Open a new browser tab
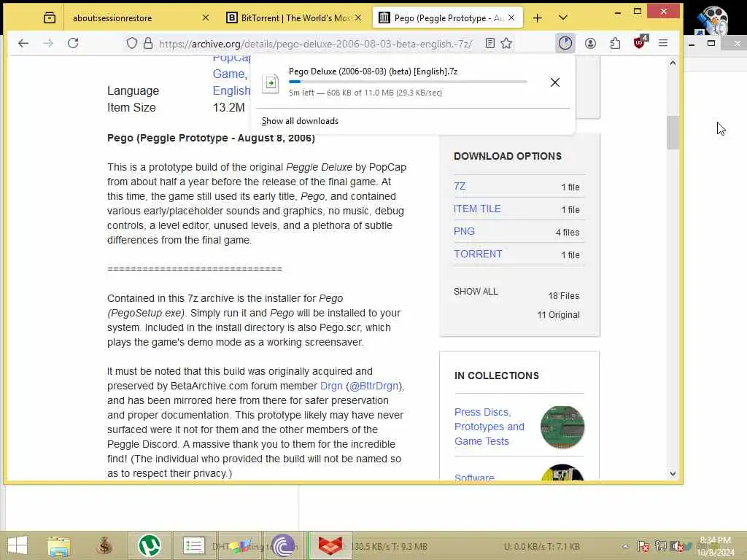This screenshot has height=560, width=747. (538, 18)
